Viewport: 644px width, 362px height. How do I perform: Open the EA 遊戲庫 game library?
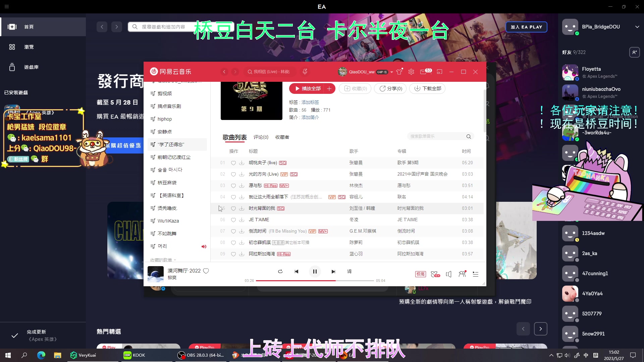point(43,67)
